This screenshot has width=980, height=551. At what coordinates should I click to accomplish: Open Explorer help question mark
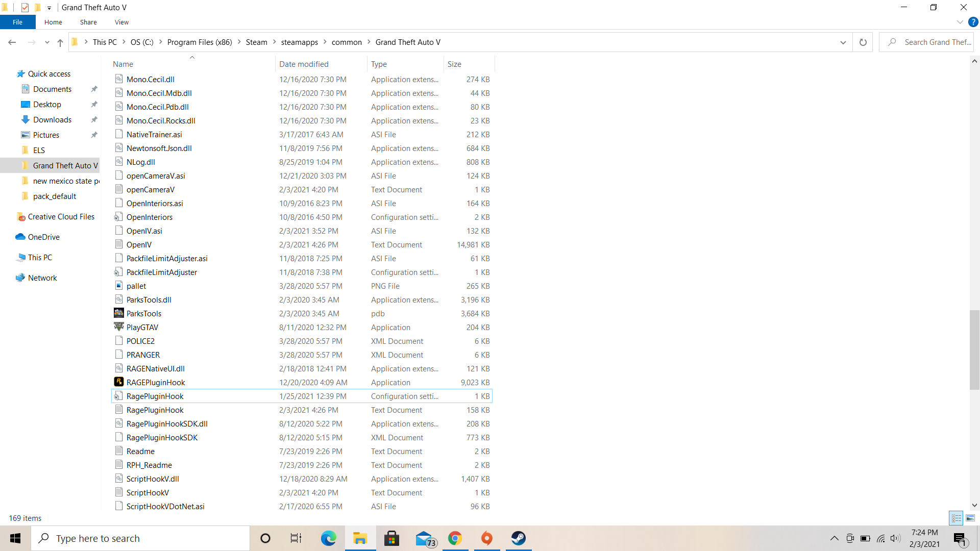pos(973,22)
